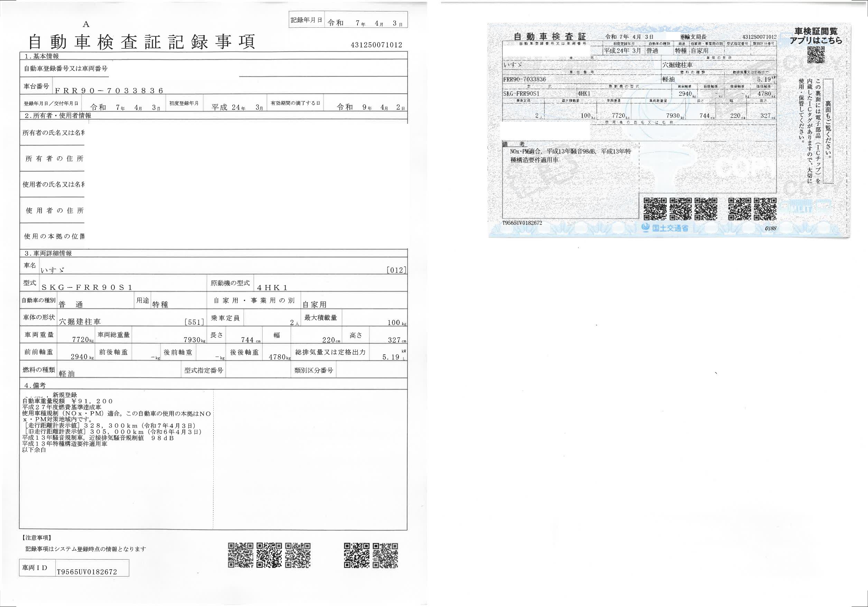
Task: Select the code [012] in the 車名 row
Action: [x=396, y=270]
